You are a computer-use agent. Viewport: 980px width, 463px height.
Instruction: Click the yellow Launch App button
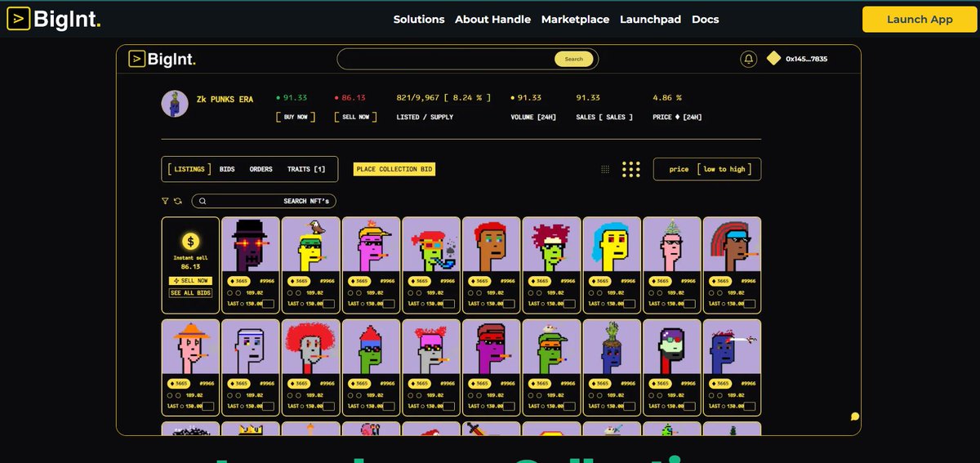[919, 19]
